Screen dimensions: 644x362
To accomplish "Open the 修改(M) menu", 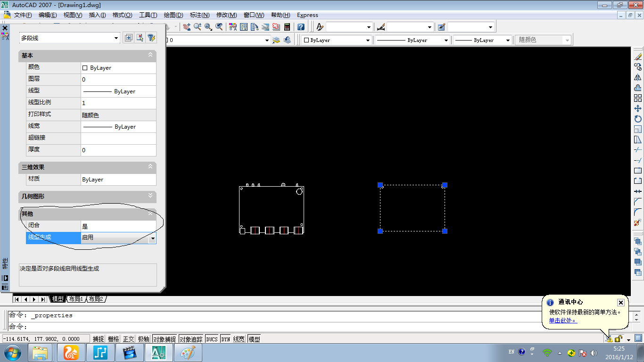I will point(227,15).
